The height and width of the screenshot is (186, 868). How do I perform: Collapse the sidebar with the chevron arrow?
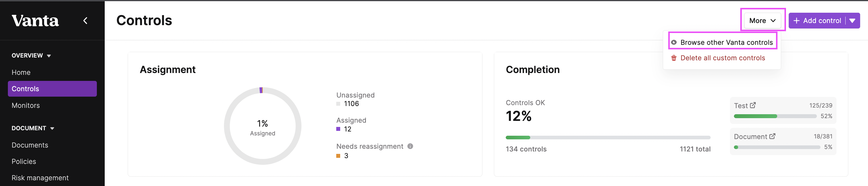pyautogui.click(x=85, y=21)
